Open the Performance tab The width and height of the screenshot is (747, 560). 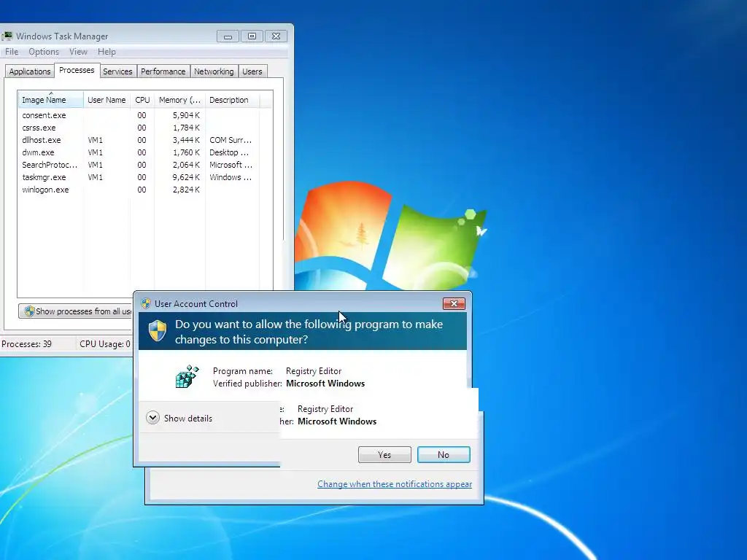coord(163,71)
